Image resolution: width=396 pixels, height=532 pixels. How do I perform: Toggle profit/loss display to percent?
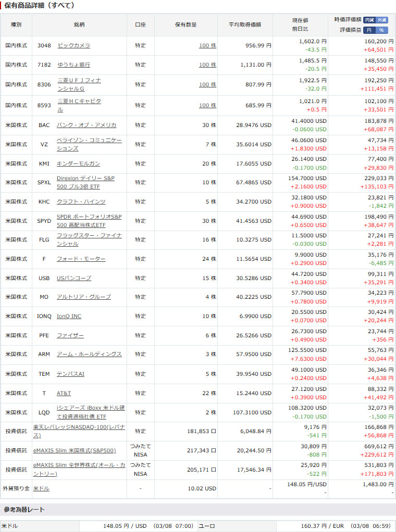coord(382,30)
